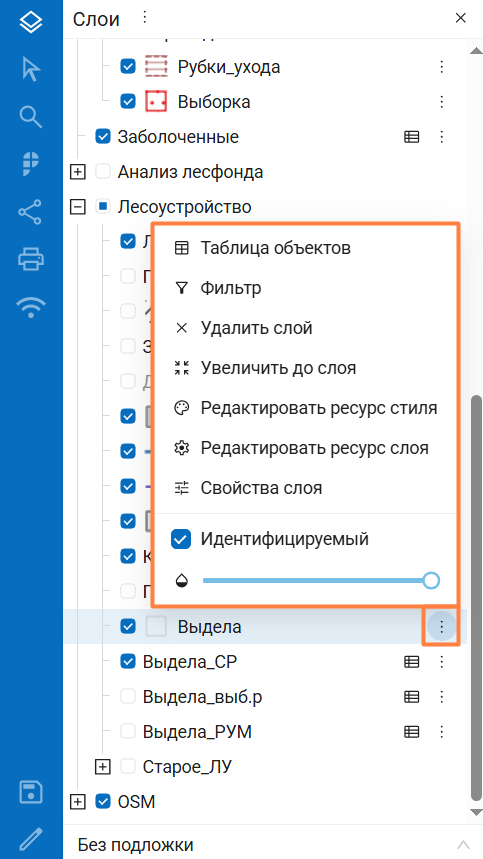Expand the Анализ лесфонда group
The height and width of the screenshot is (859, 483).
coord(78,172)
